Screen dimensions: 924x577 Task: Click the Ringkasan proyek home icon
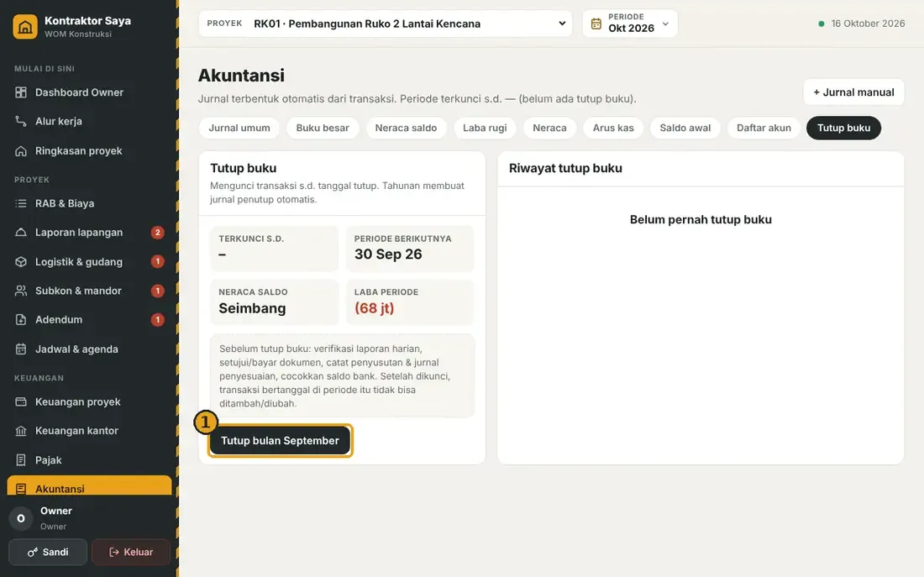(21, 151)
